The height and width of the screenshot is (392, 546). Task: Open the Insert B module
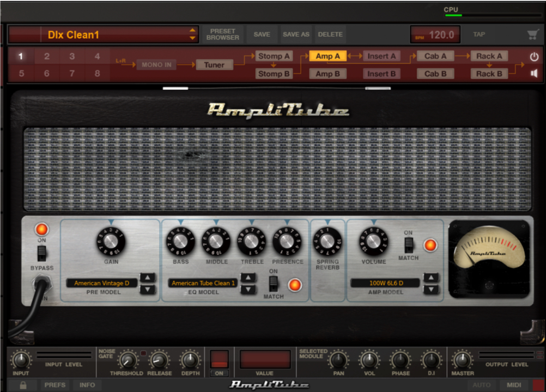pos(381,73)
